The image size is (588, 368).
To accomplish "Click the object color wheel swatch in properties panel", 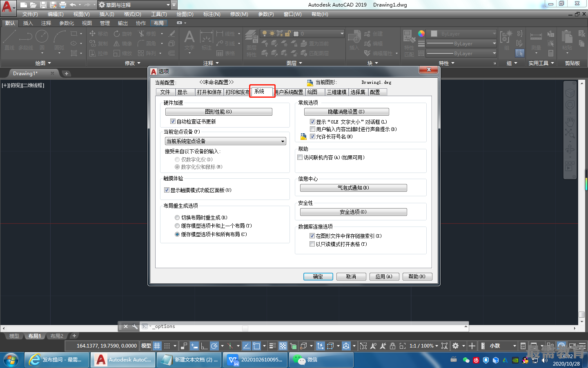I will click(x=421, y=34).
